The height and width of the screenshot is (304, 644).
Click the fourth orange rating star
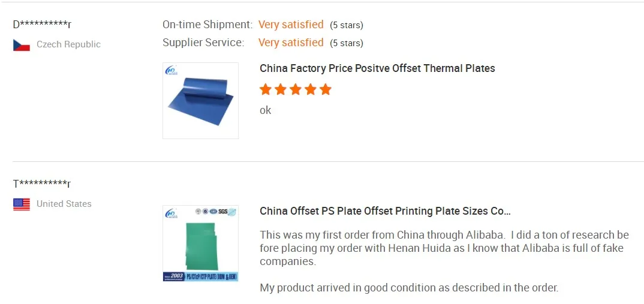311,89
